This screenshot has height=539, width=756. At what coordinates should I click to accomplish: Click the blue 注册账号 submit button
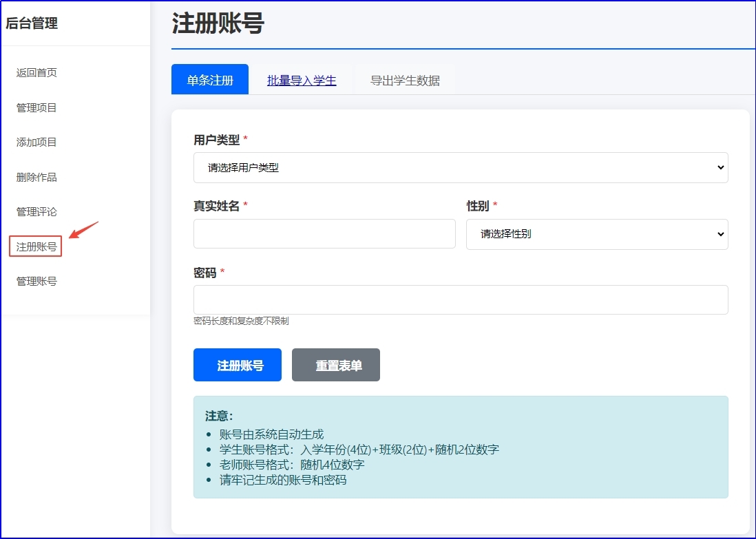click(x=238, y=365)
